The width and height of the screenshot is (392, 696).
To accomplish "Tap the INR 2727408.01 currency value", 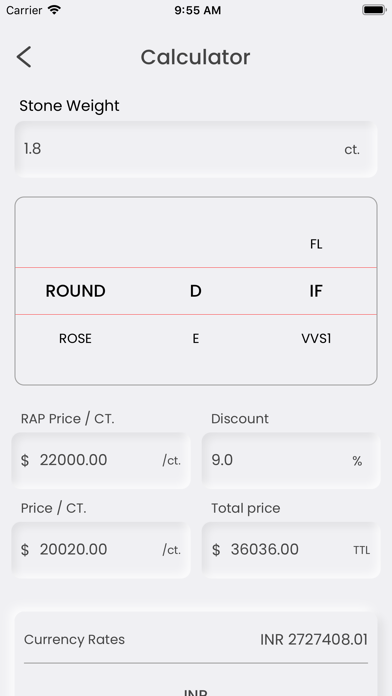I will tap(314, 640).
